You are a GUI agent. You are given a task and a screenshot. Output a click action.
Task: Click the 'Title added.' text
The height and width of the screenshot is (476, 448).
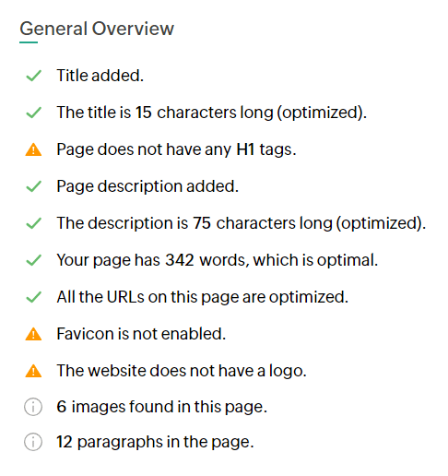pos(100,76)
